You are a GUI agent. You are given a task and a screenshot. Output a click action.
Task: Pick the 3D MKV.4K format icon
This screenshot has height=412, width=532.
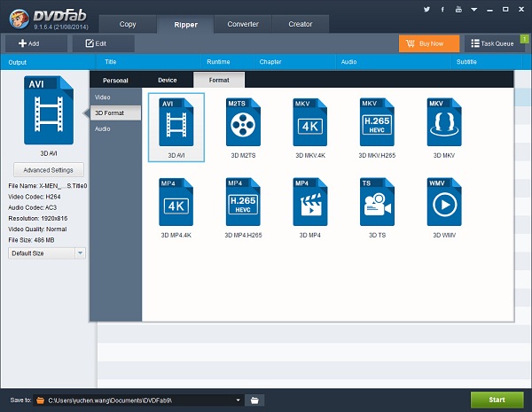pos(309,122)
